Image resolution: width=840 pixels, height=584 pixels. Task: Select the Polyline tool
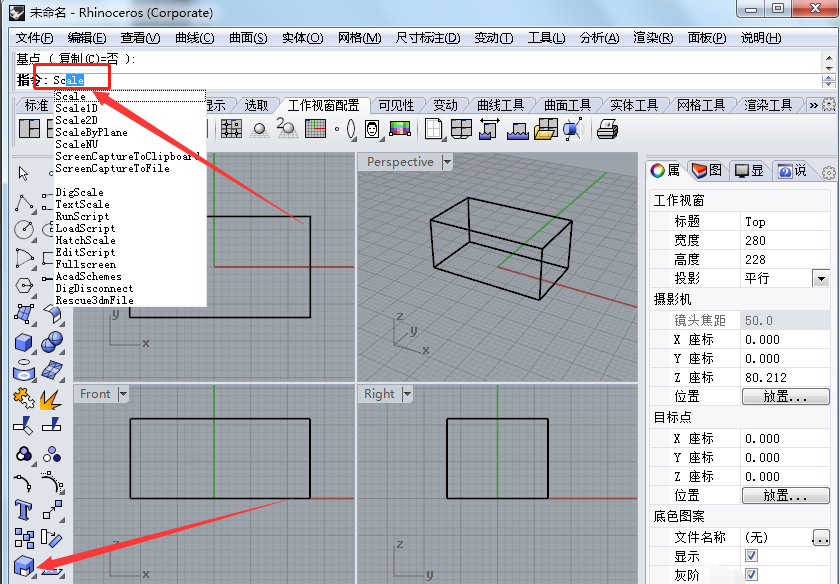click(x=24, y=203)
